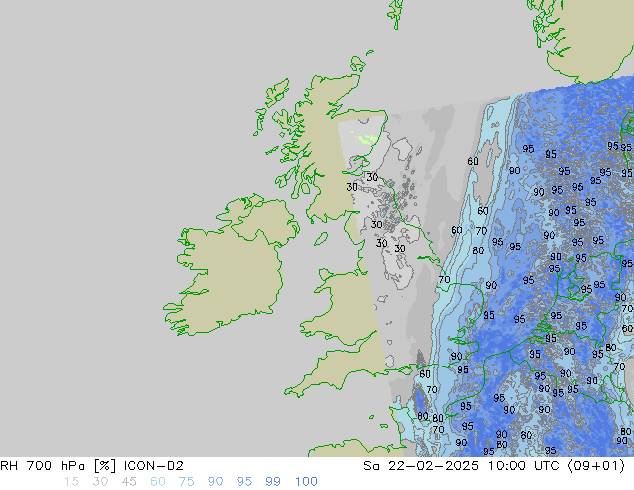Click the weekday abbreviation "Sa"
This screenshot has width=634, height=490.
coord(371,466)
